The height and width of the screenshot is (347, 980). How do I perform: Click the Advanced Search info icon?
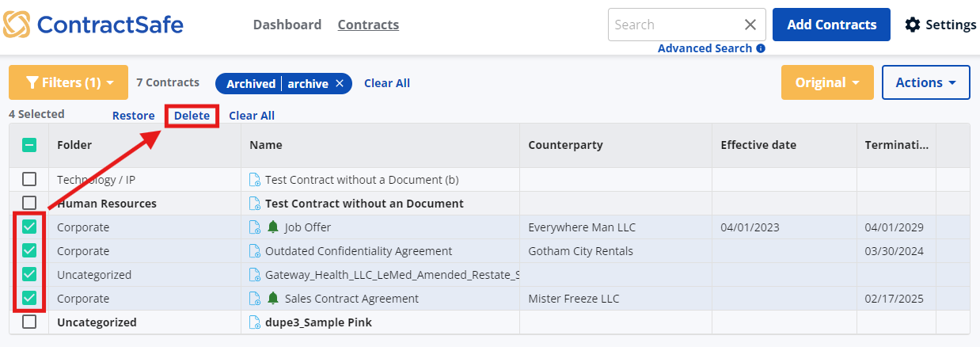coord(761,48)
